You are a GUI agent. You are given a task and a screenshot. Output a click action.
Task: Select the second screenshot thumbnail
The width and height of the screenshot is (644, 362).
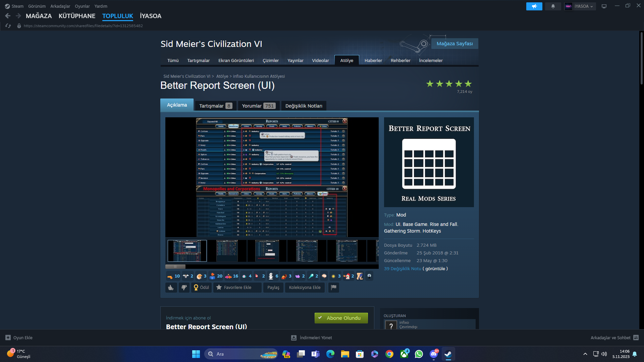tap(227, 251)
